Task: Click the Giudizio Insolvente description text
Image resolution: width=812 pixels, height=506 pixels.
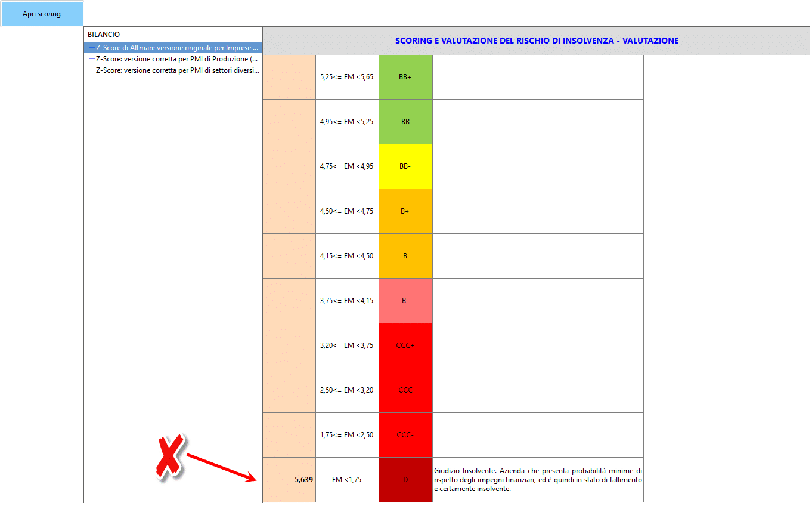Action: [538, 480]
